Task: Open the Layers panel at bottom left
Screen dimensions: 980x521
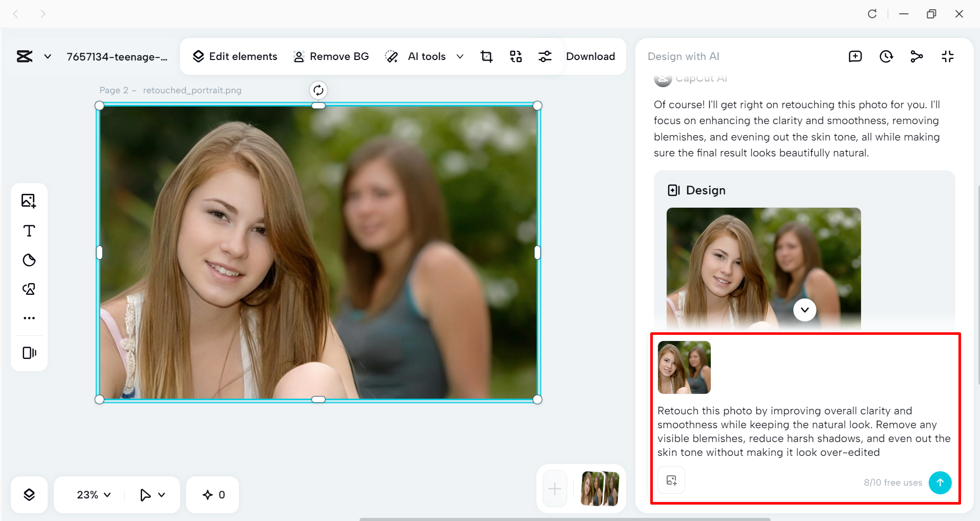Action: (29, 494)
